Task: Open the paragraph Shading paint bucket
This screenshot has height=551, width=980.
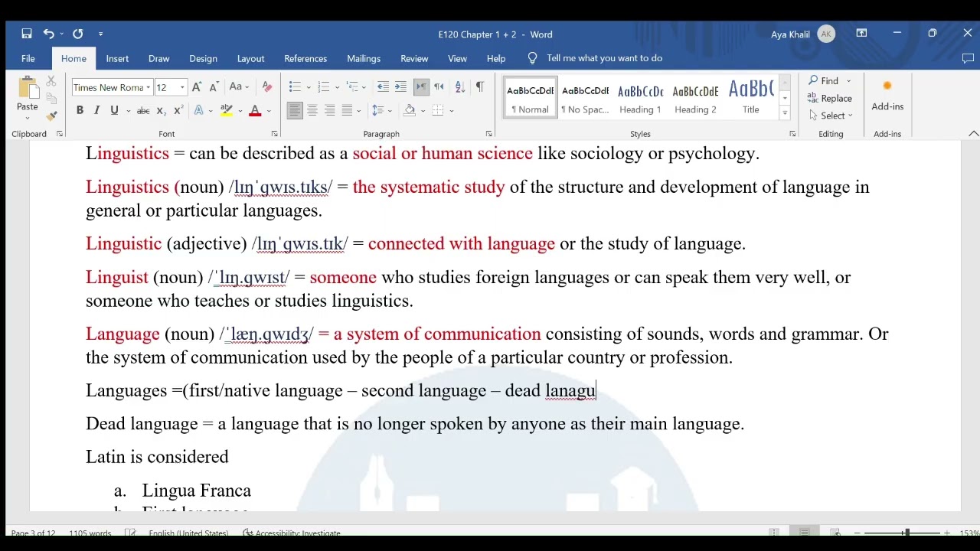Action: click(x=410, y=111)
